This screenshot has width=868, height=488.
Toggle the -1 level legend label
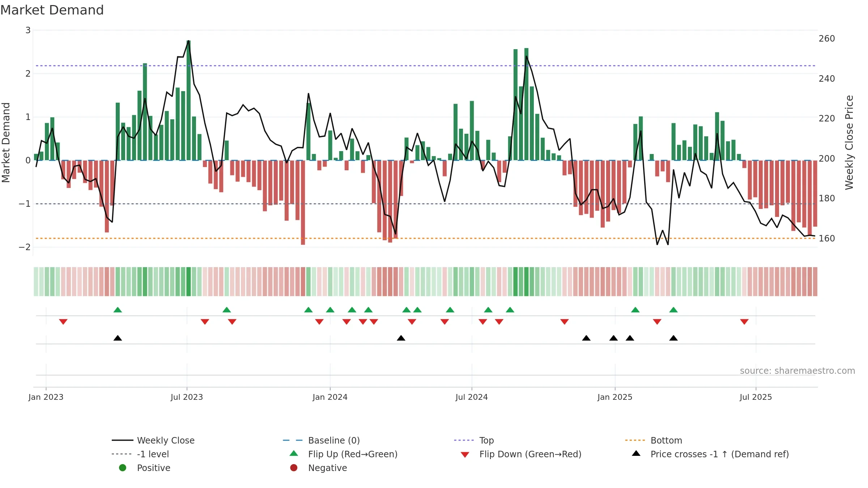click(x=153, y=454)
